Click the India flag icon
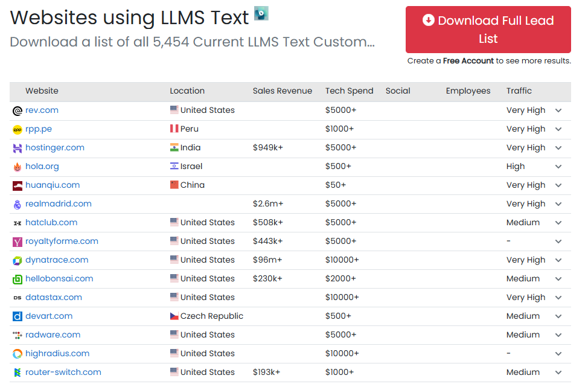 click(174, 147)
